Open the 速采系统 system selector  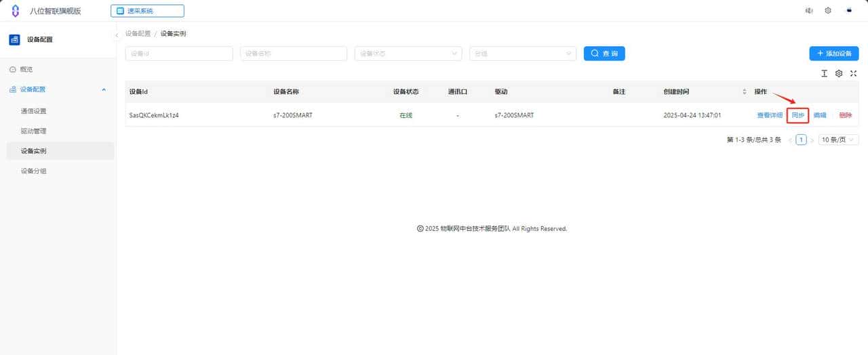pos(147,11)
